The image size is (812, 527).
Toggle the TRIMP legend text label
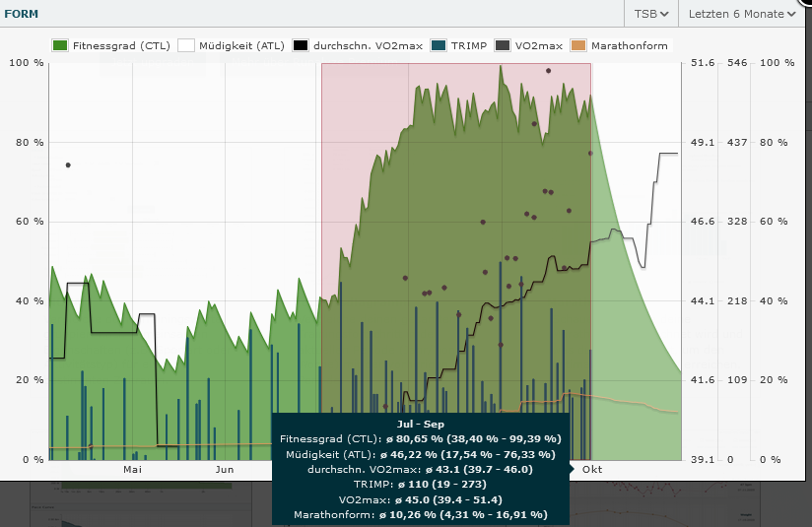coord(470,45)
